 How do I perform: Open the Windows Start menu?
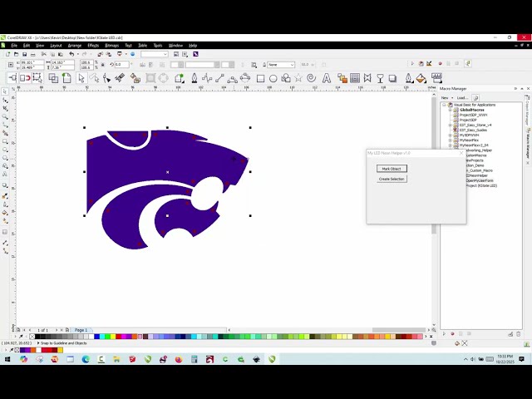click(x=7, y=359)
